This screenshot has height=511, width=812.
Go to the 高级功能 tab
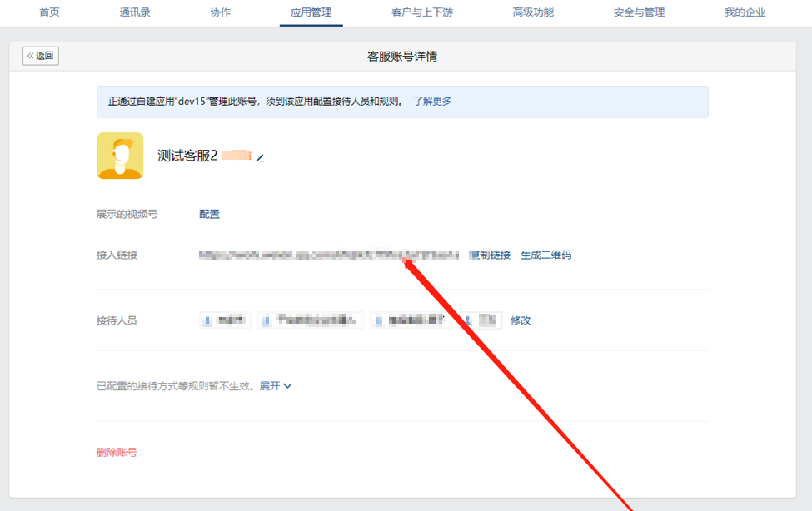[x=533, y=12]
